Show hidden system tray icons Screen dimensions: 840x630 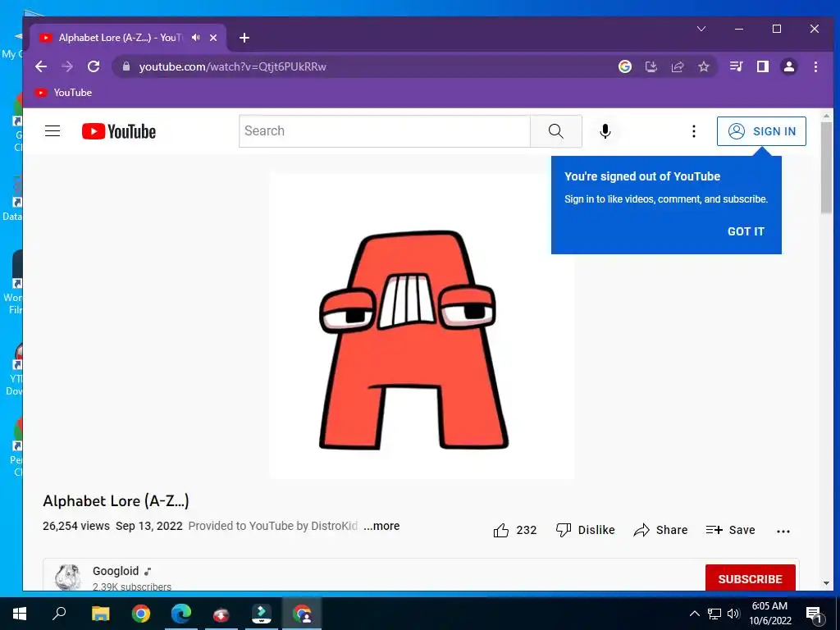694,614
